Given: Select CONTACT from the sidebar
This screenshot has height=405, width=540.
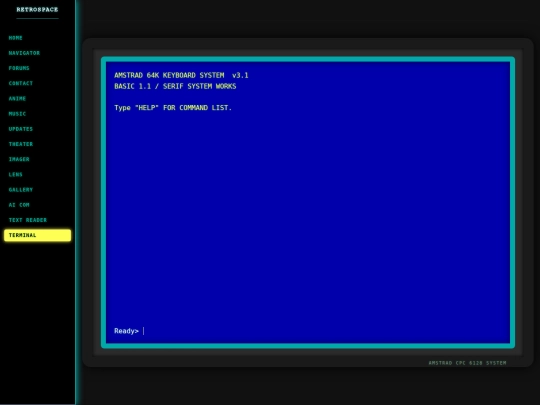Looking at the screenshot, I should pyautogui.click(x=21, y=83).
